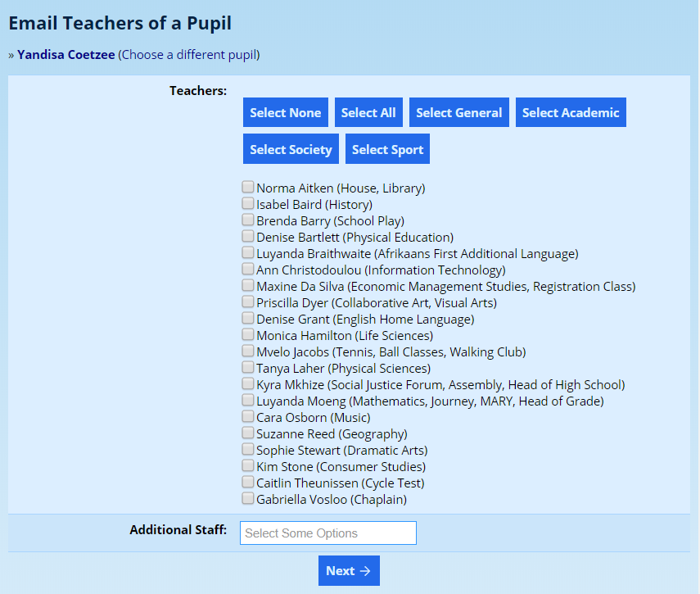Tick the Norma Aitken checkbox
The image size is (700, 594).
248,188
